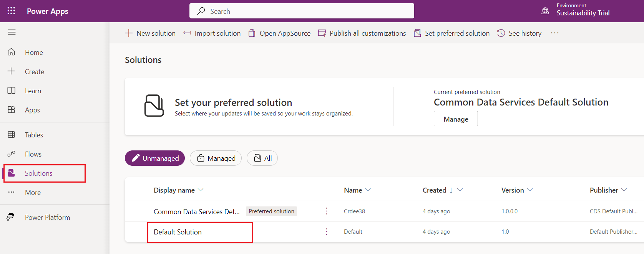Click the CDS Default Publ... cell
The width and height of the screenshot is (644, 254).
pyautogui.click(x=614, y=211)
